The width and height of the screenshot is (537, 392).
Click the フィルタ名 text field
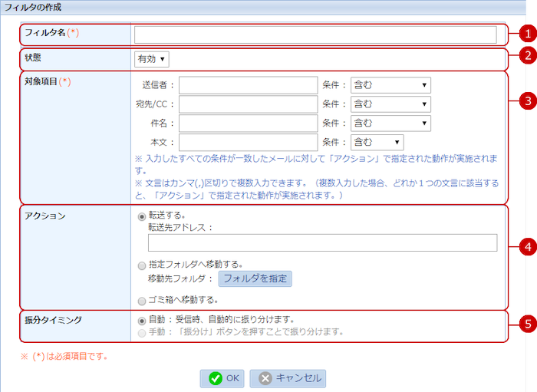coord(315,35)
